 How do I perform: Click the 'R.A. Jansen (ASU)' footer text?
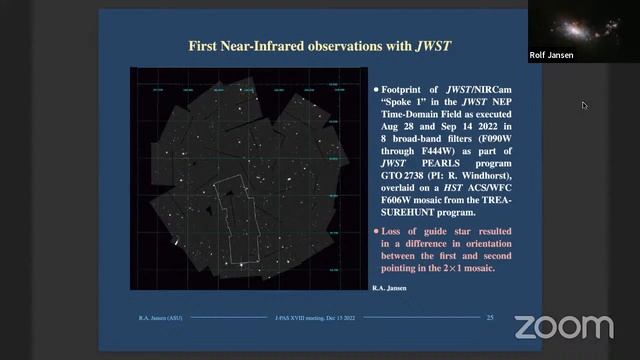[160, 318]
